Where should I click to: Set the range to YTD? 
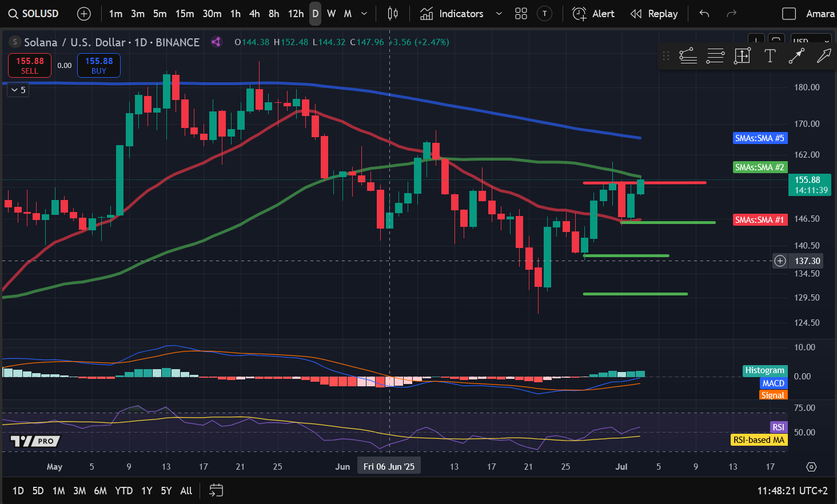point(124,491)
